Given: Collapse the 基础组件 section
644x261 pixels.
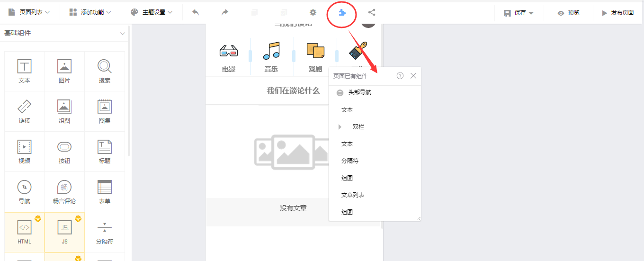Looking at the screenshot, I should (x=123, y=33).
